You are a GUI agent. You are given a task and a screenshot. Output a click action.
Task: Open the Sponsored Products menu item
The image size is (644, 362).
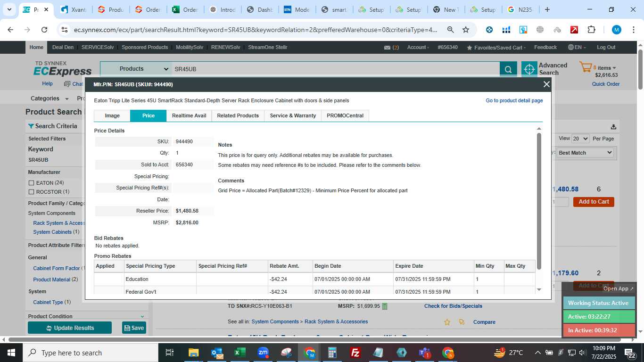click(x=145, y=48)
